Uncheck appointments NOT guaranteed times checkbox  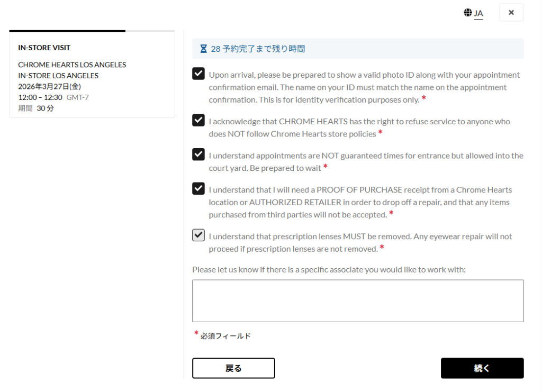(x=198, y=154)
